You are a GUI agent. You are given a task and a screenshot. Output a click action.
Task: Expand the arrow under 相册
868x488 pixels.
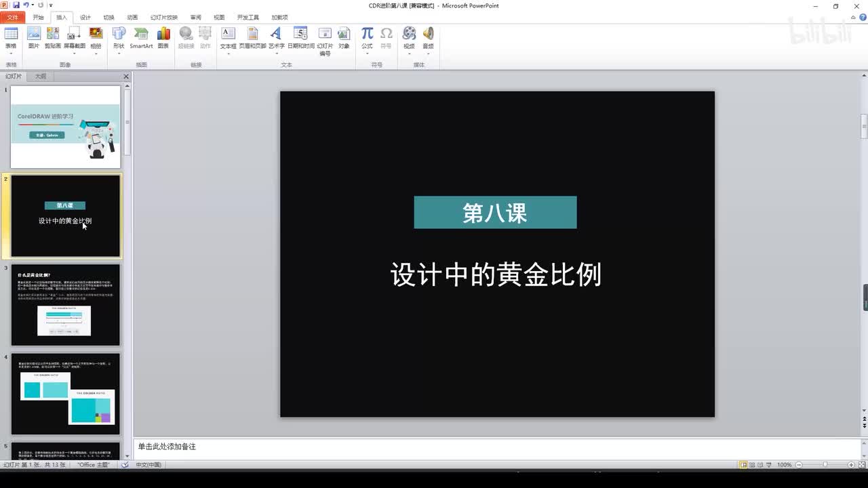96,53
